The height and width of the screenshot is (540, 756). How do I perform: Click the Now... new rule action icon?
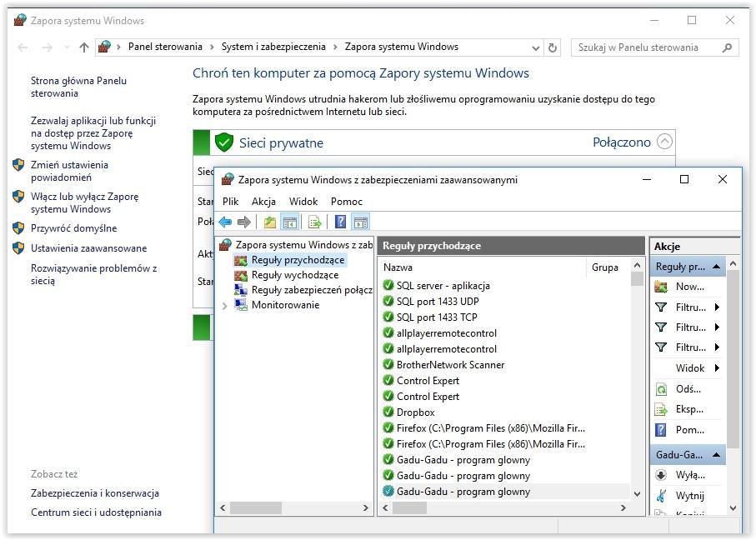coord(661,287)
